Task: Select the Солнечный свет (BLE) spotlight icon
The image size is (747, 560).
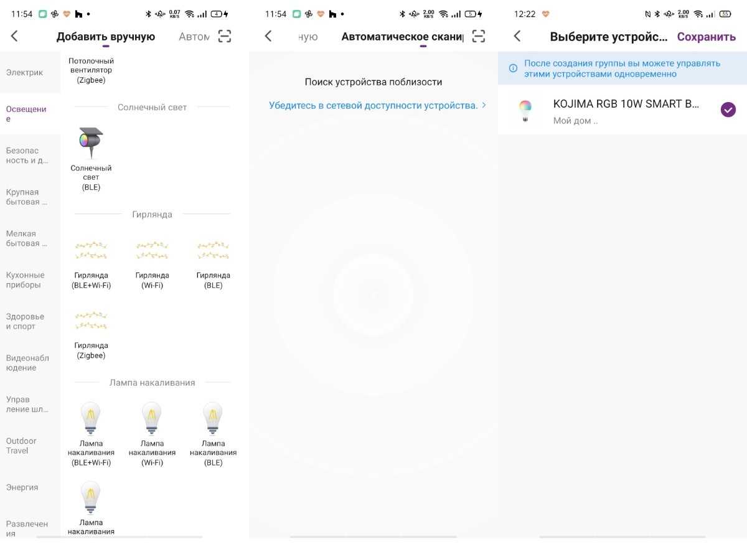Action: [91, 144]
